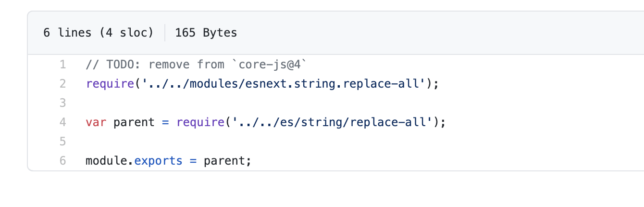Click the "165 Bytes" file size text
This screenshot has height=207, width=644.
coord(206,33)
